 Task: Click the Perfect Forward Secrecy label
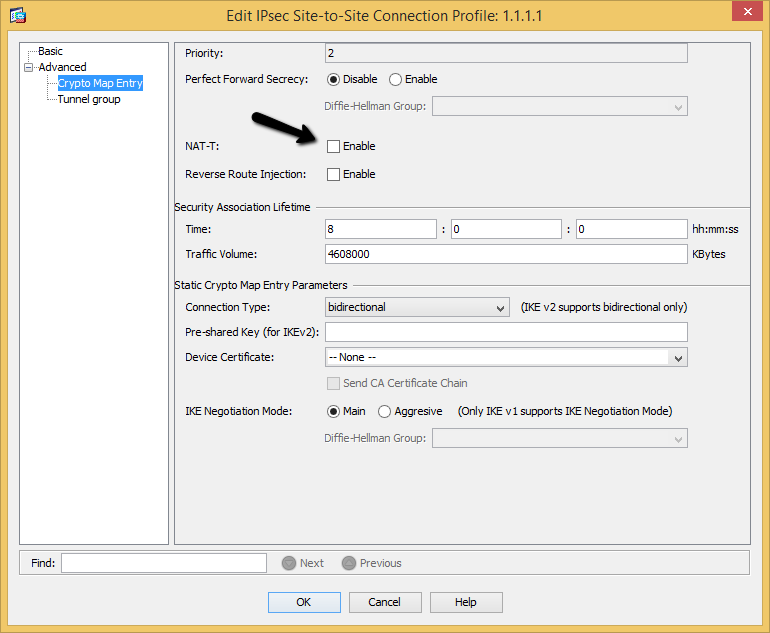(247, 79)
